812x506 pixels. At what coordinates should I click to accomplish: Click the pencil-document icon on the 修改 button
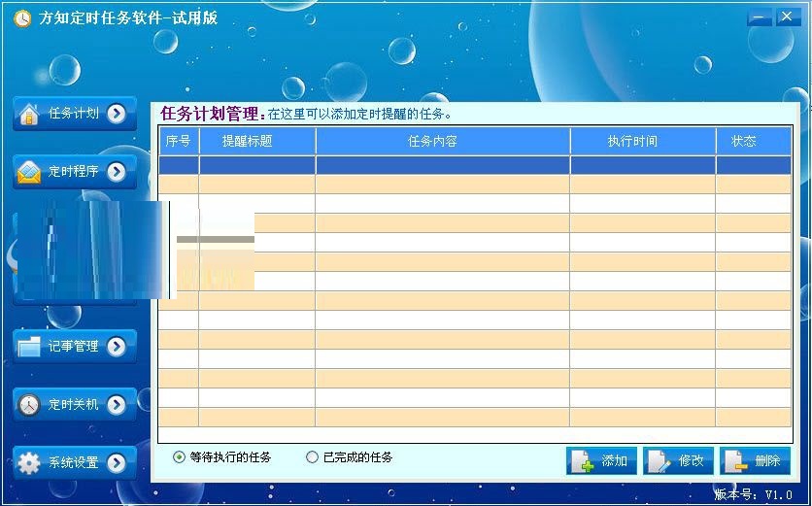pos(660,461)
